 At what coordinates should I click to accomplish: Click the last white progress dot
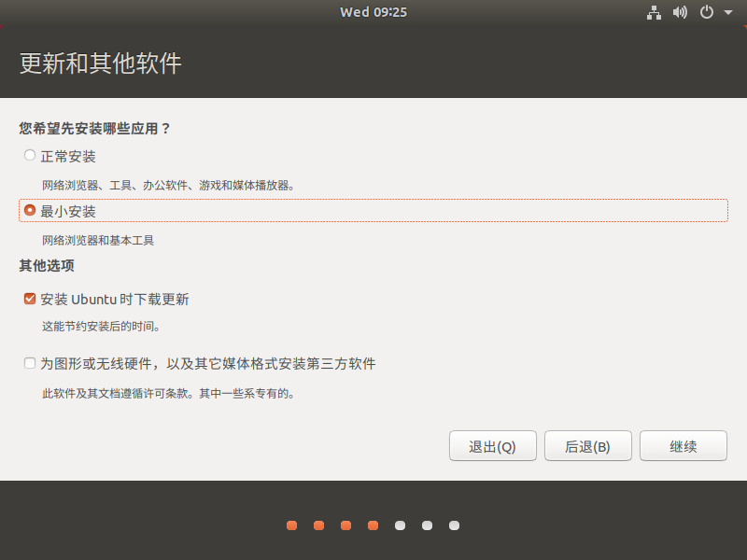click(454, 525)
